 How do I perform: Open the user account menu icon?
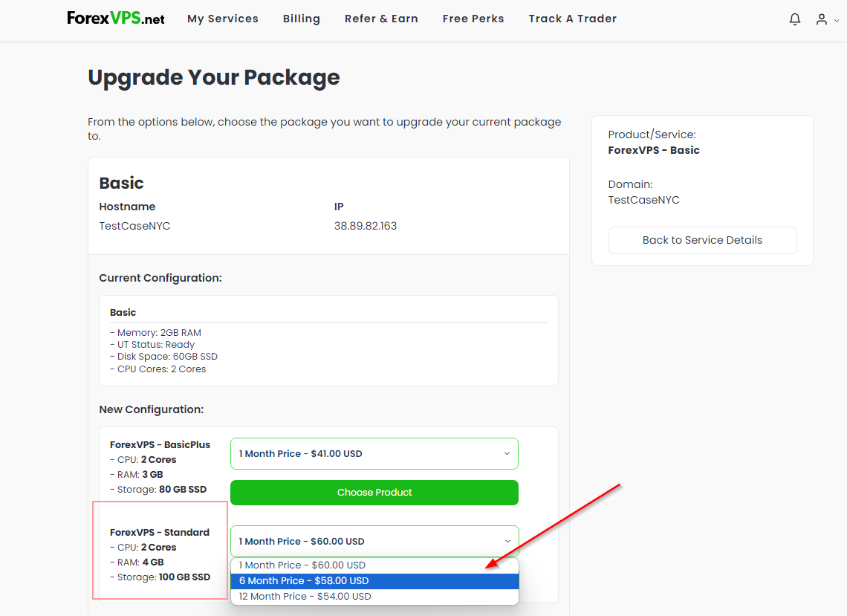(822, 19)
